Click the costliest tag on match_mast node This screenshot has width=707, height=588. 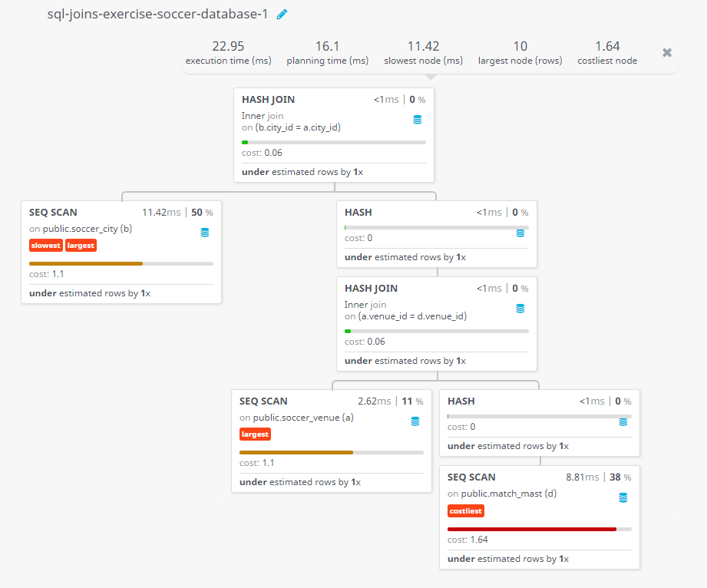466,511
